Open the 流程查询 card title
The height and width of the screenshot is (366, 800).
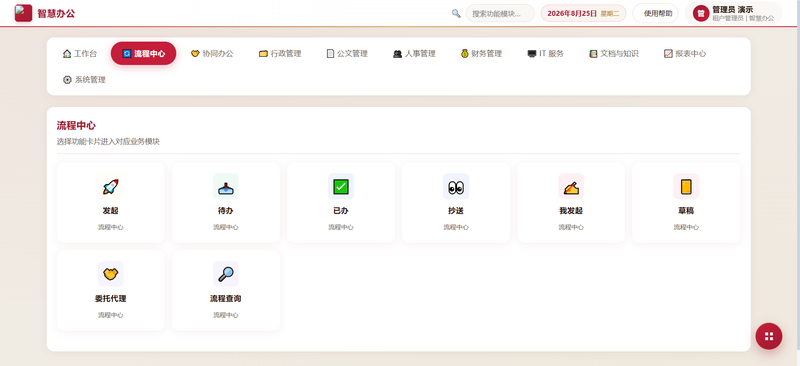click(x=226, y=299)
